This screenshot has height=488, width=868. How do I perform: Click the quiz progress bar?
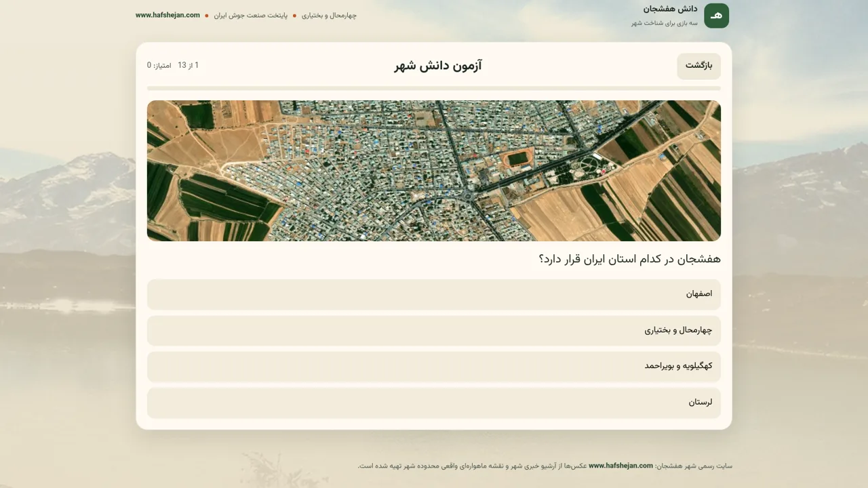point(434,88)
